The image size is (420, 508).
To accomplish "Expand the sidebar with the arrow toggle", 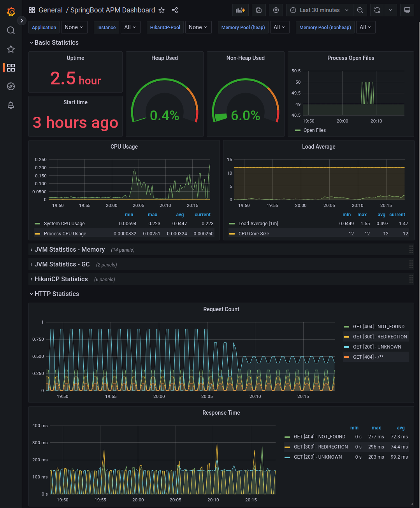I will point(22,21).
